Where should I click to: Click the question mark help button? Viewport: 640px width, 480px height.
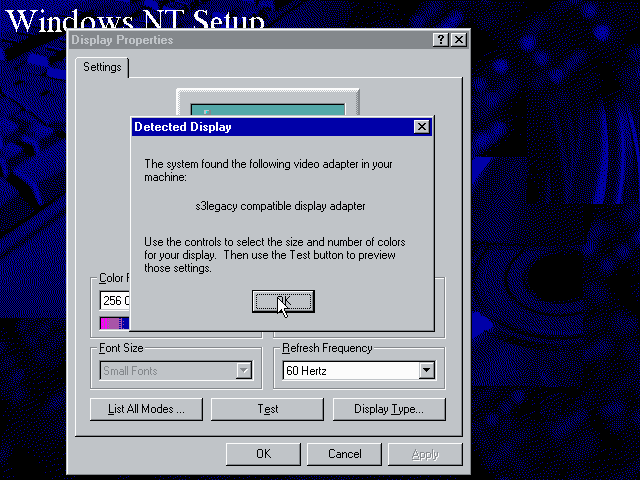(x=441, y=40)
